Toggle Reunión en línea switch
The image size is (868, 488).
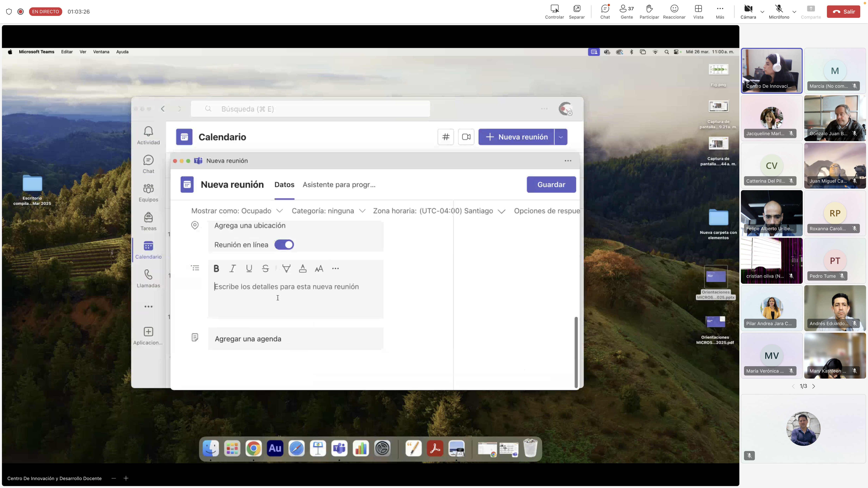coord(284,245)
